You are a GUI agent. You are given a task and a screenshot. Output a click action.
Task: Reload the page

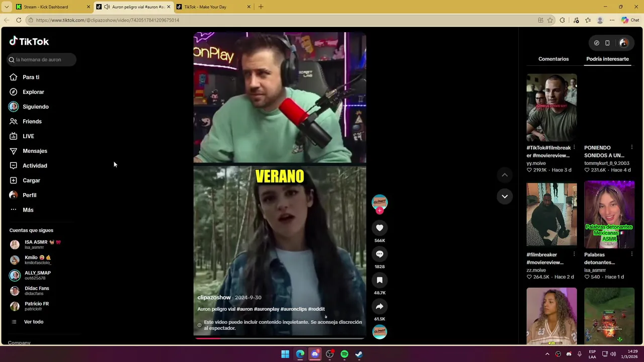[x=19, y=20]
